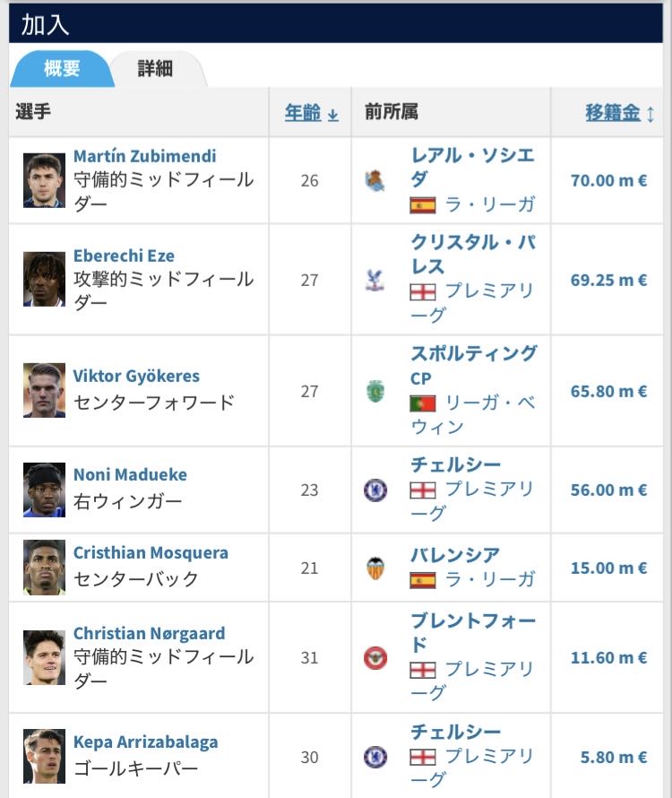
Task: Click Christian Nørgaard's portrait thumbnail
Action: point(45,657)
